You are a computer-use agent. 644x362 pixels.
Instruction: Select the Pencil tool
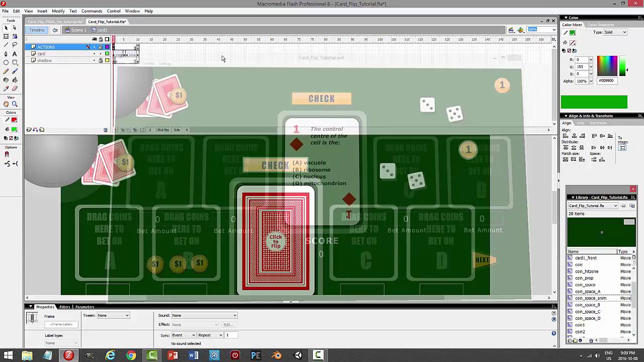pyautogui.click(x=6, y=71)
